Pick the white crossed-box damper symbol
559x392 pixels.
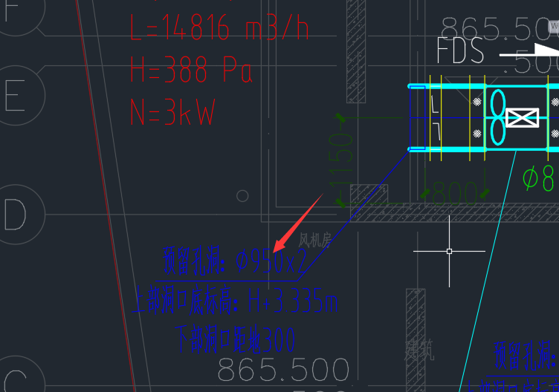point(523,117)
